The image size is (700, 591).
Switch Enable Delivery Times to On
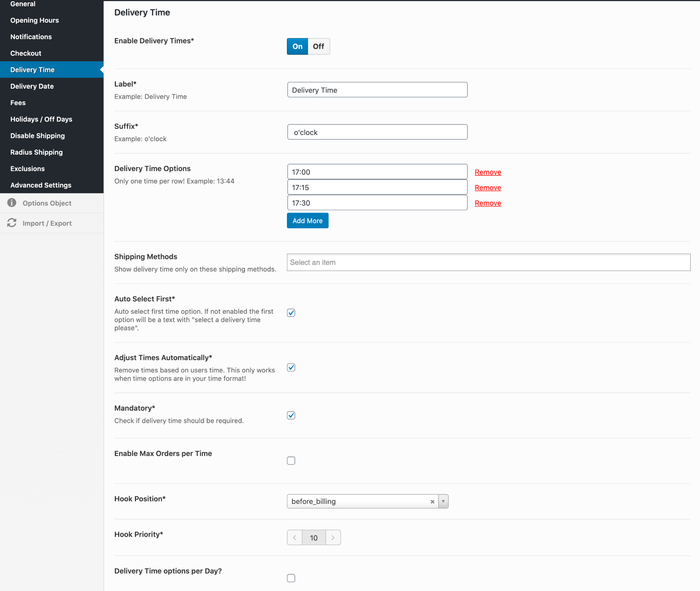[297, 46]
